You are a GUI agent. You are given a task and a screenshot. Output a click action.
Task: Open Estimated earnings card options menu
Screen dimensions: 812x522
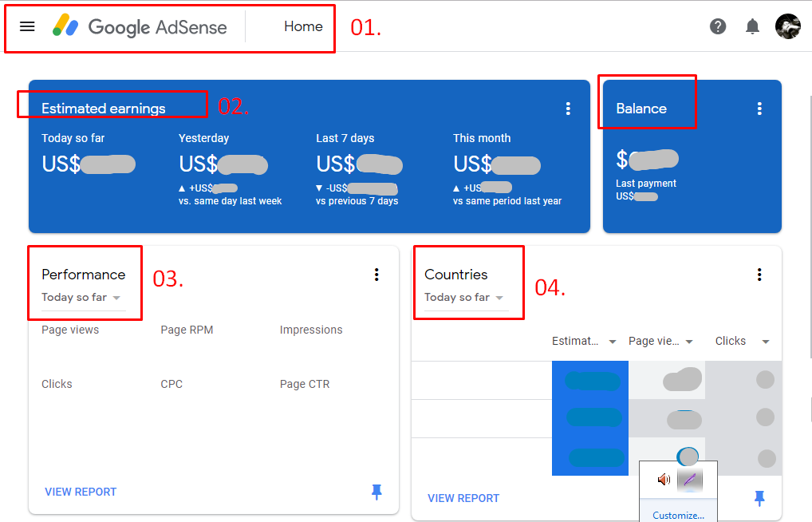click(568, 109)
